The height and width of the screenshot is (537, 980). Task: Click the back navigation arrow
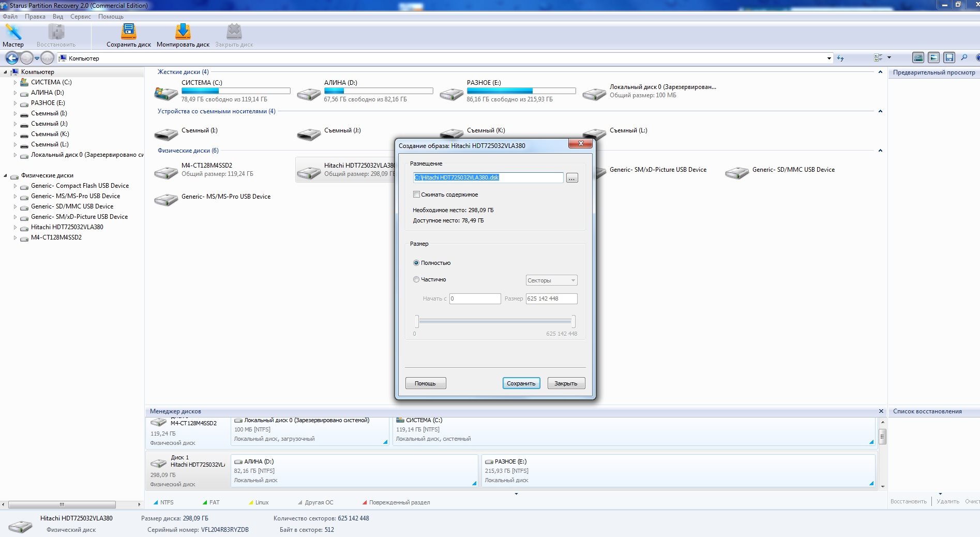11,58
